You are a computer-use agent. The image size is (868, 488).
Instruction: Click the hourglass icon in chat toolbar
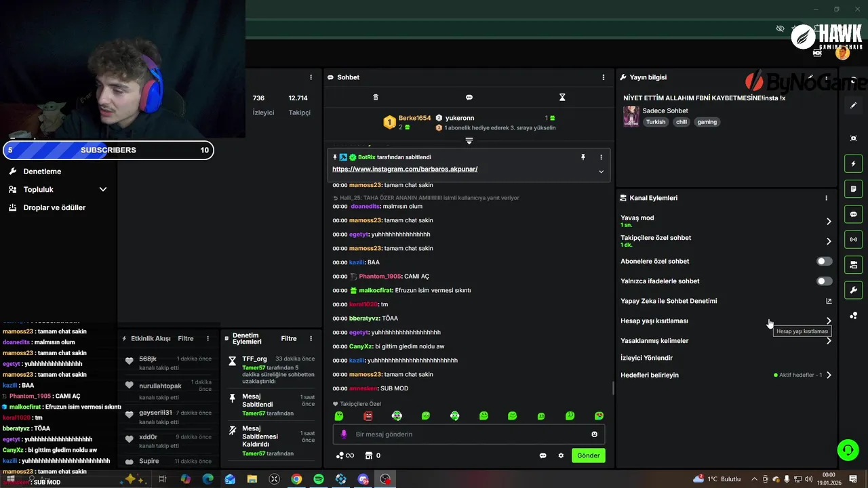coord(562,97)
